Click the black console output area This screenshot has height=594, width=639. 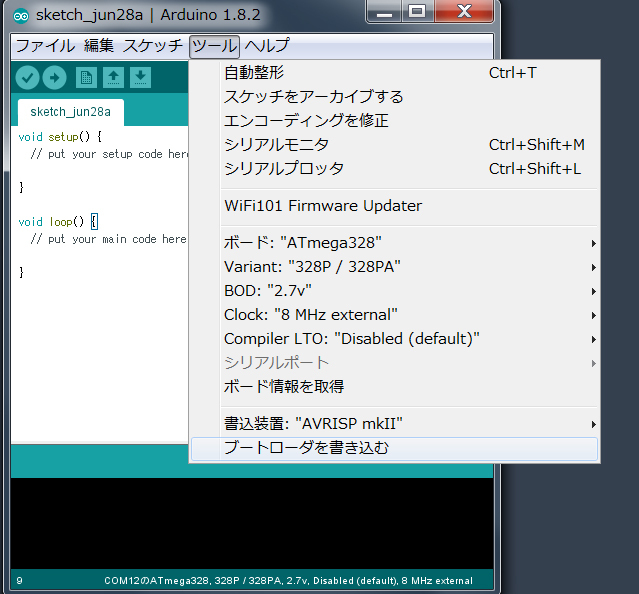point(252,524)
